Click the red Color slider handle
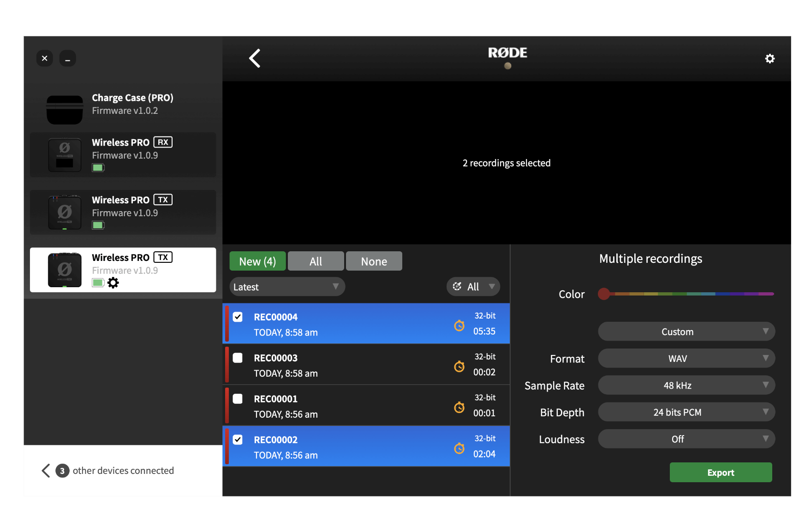The height and width of the screenshot is (532, 811). pos(603,294)
